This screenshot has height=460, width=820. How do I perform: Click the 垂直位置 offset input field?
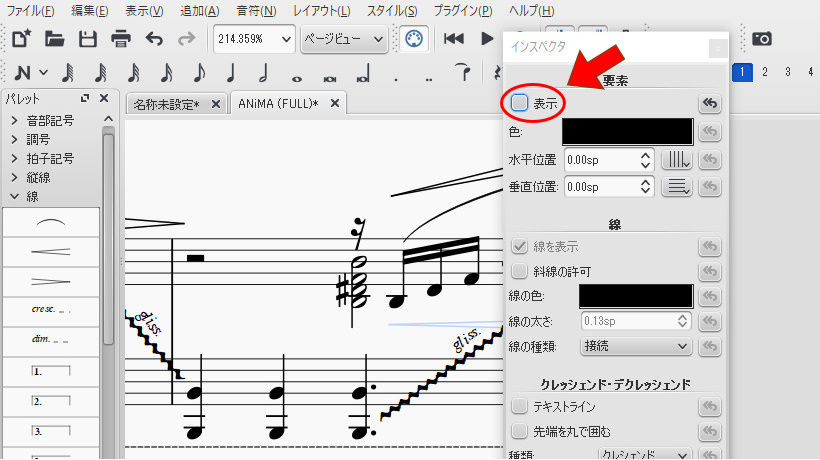(x=609, y=187)
